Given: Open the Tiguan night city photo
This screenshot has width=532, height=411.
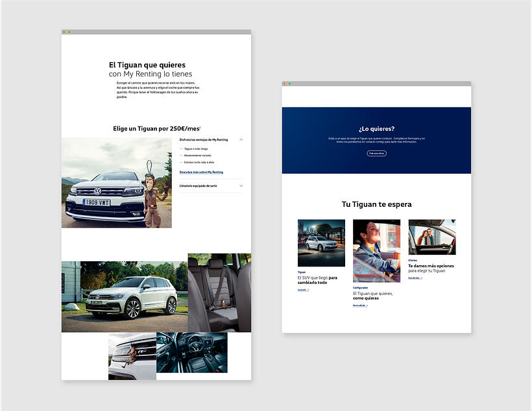Looking at the screenshot, I should click(x=321, y=243).
